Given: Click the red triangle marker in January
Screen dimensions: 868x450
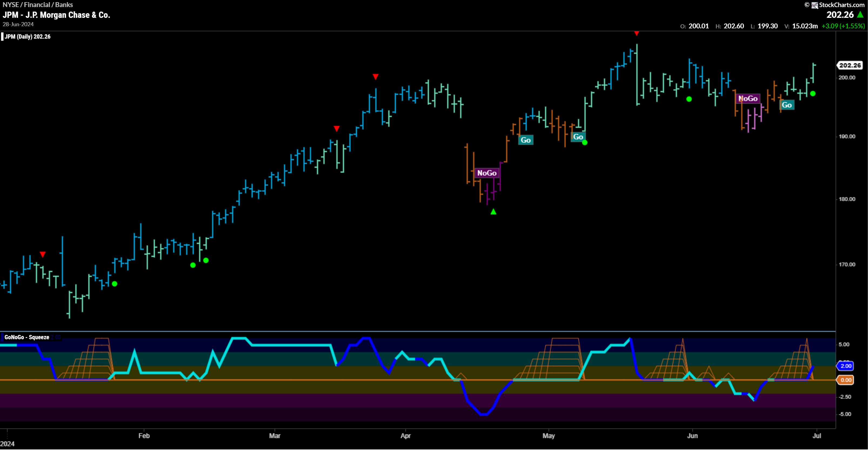Looking at the screenshot, I should (x=42, y=254).
